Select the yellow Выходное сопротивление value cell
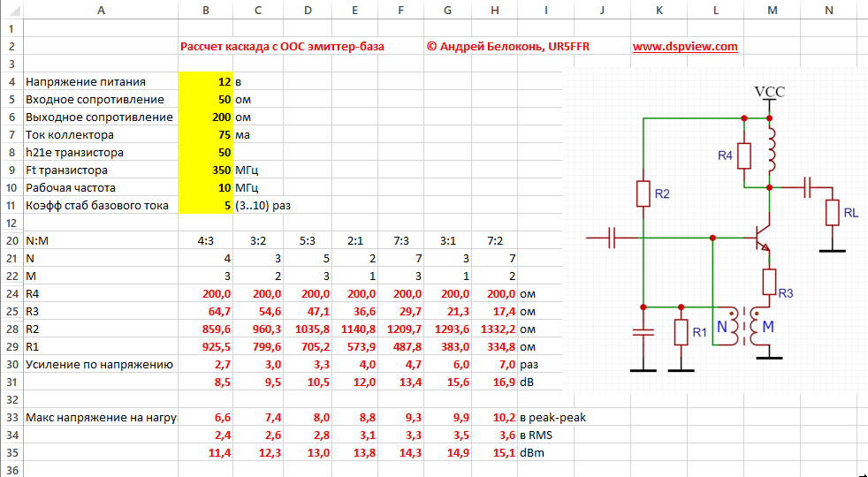The image size is (868, 477). (x=205, y=117)
